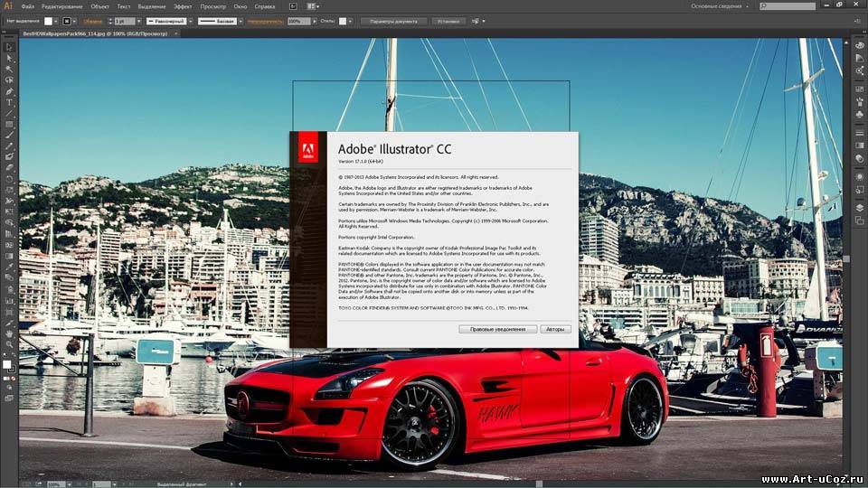Open the Просмотр menu
The height and width of the screenshot is (488, 868).
(x=213, y=6)
